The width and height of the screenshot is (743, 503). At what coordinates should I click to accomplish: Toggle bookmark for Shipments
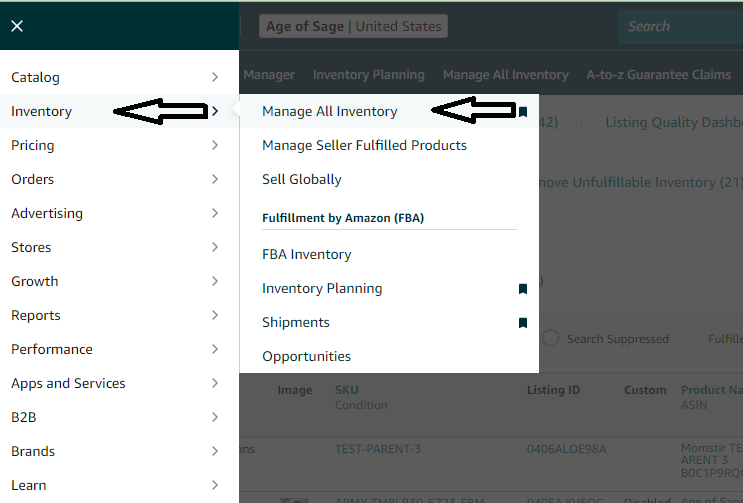point(523,323)
